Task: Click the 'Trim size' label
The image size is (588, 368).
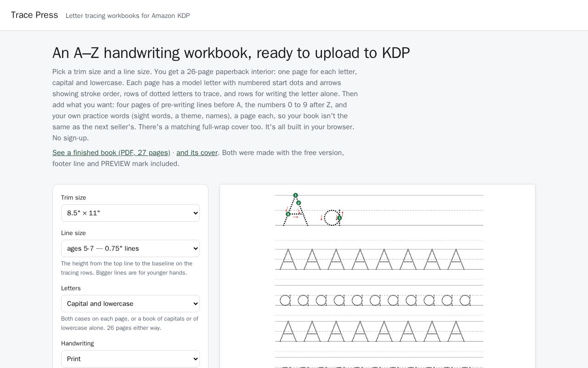Action: coord(73,198)
